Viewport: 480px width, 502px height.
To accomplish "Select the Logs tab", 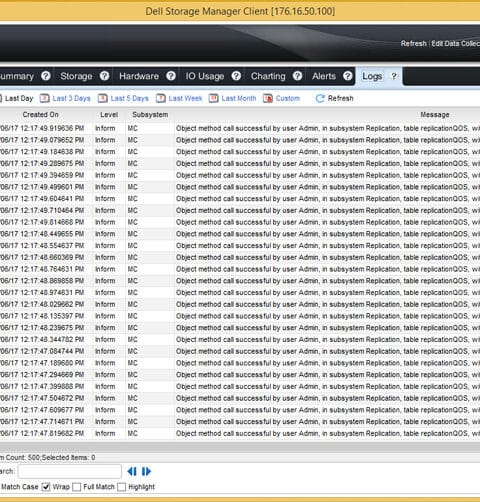I will tap(372, 76).
